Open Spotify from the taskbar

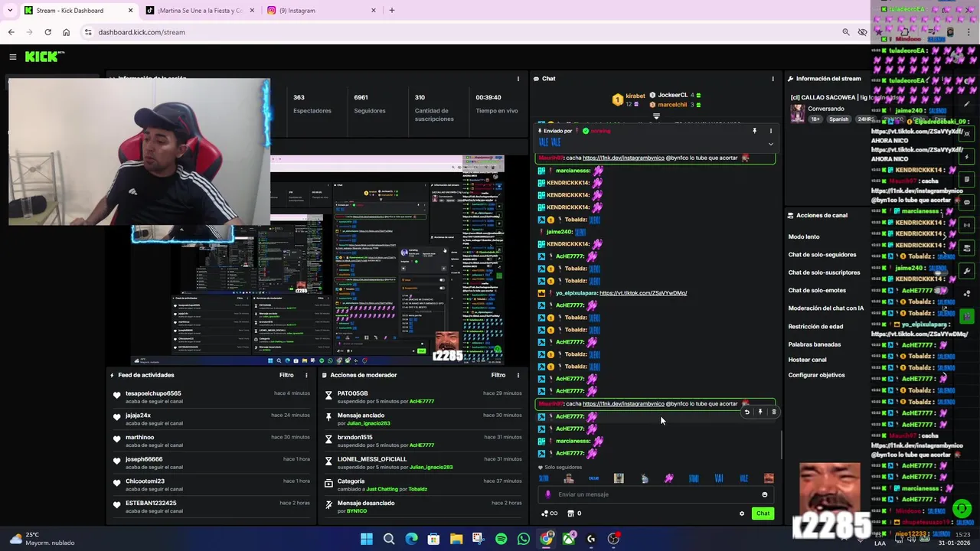(x=501, y=539)
